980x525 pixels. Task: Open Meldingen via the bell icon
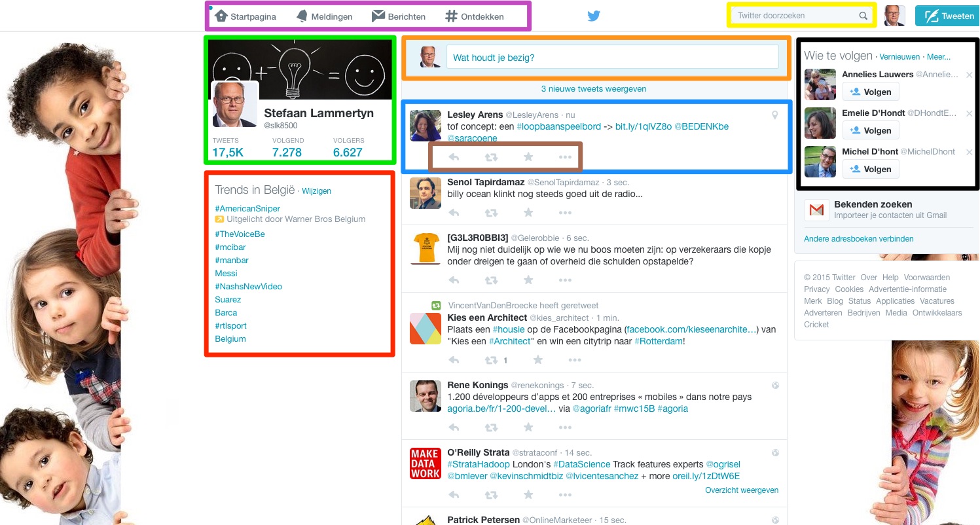pos(302,15)
